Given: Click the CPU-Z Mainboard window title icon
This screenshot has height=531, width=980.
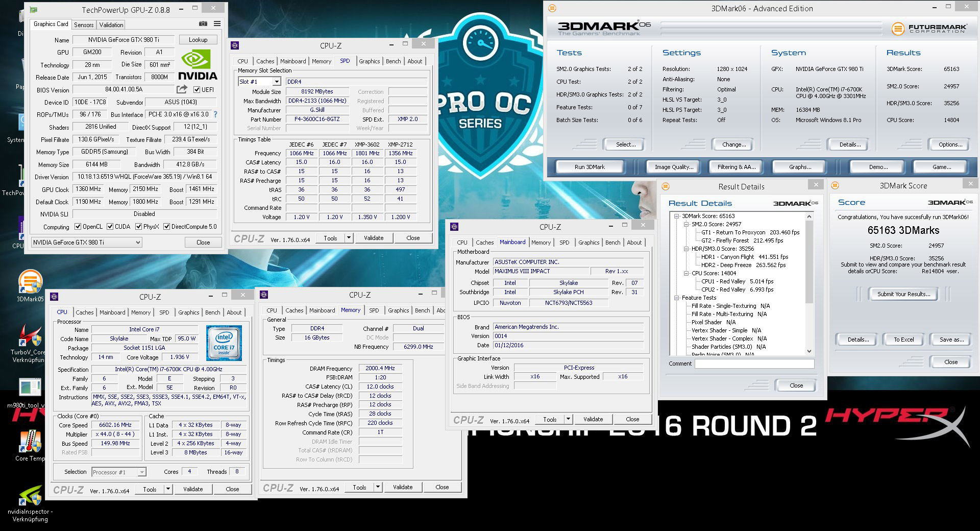Looking at the screenshot, I should (x=454, y=227).
